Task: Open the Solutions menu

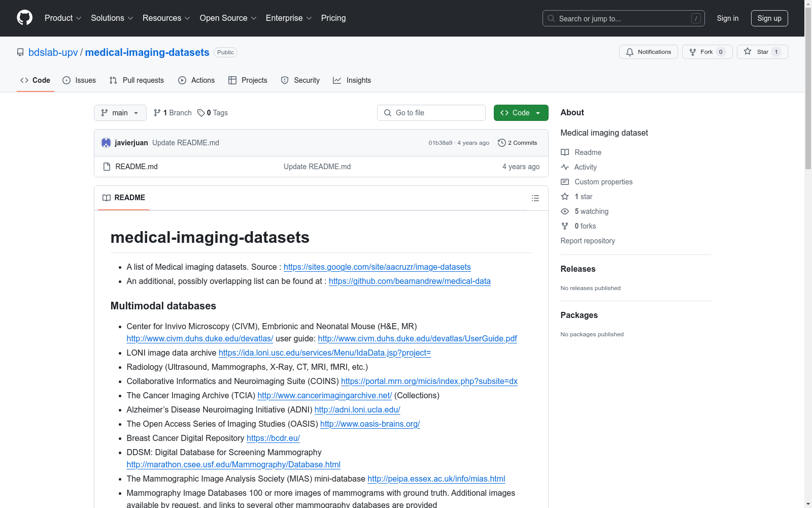Action: coord(111,18)
